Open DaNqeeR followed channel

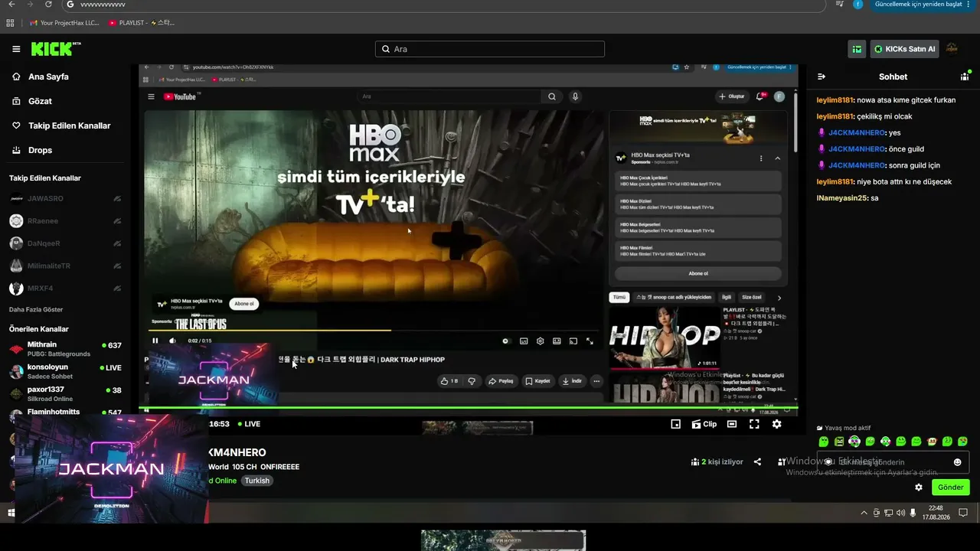65,243
